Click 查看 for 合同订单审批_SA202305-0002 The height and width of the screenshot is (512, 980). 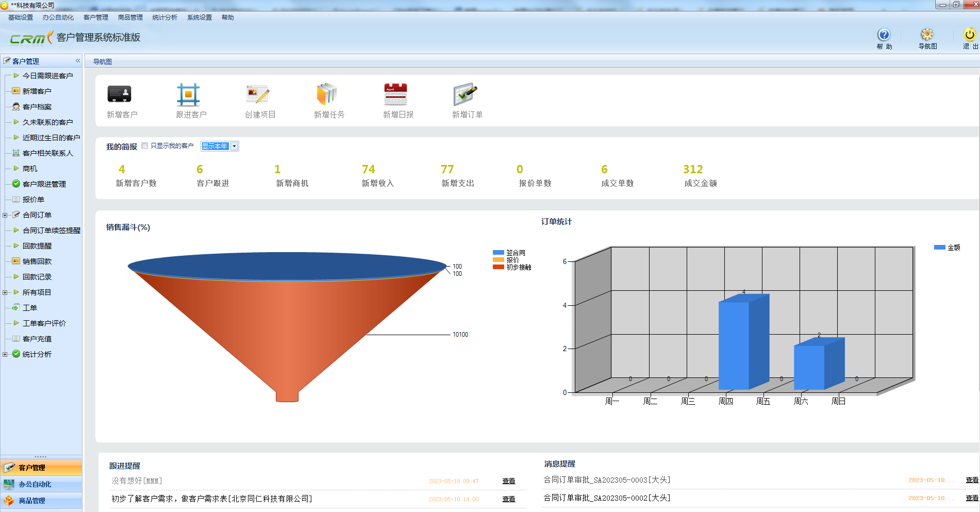coord(972,498)
